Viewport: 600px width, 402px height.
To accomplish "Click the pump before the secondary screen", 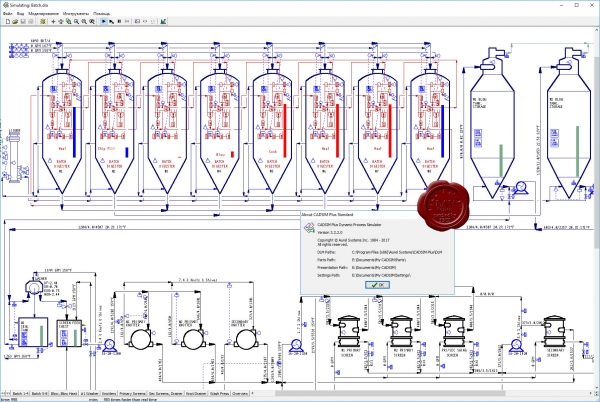I will [x=516, y=345].
